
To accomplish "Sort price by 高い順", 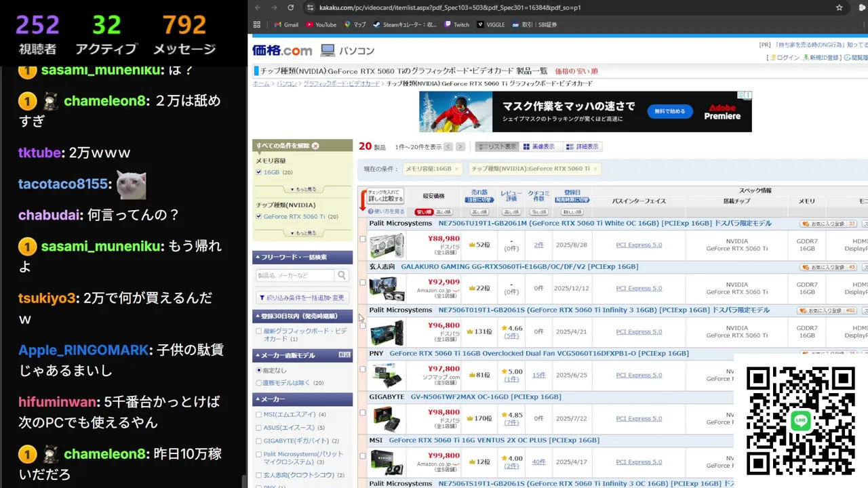I will click(443, 212).
